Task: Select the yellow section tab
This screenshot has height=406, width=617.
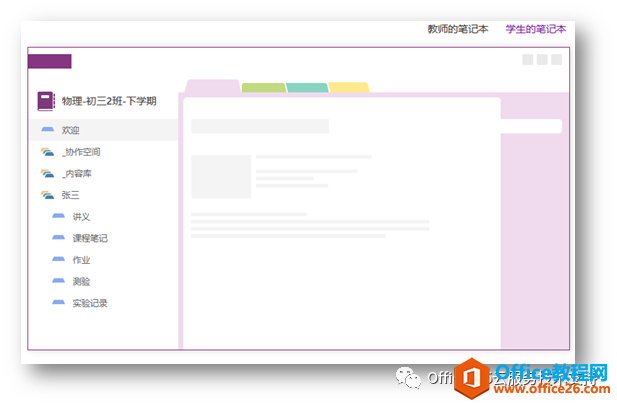Action: click(x=349, y=87)
